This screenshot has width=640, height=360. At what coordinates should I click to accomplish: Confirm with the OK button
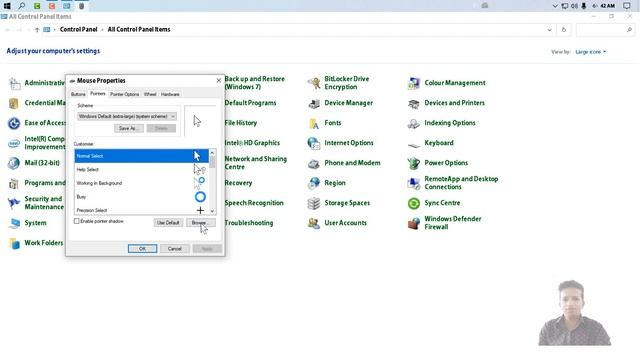point(142,249)
